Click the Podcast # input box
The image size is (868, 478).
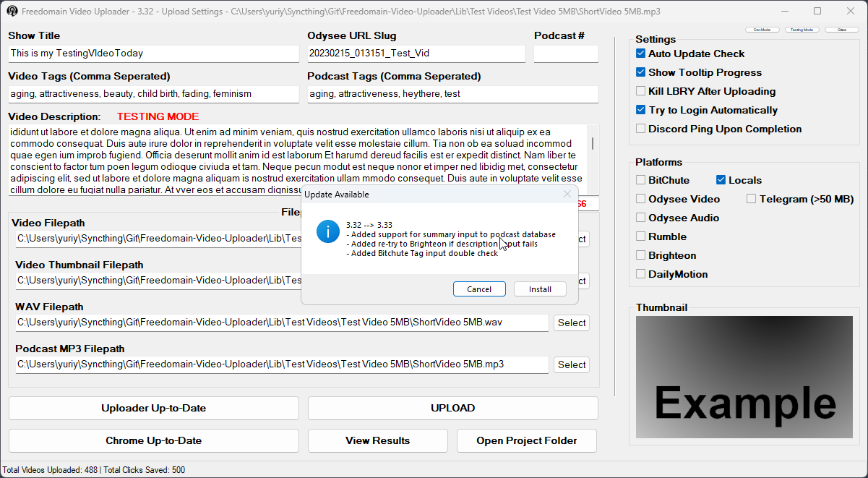click(566, 54)
